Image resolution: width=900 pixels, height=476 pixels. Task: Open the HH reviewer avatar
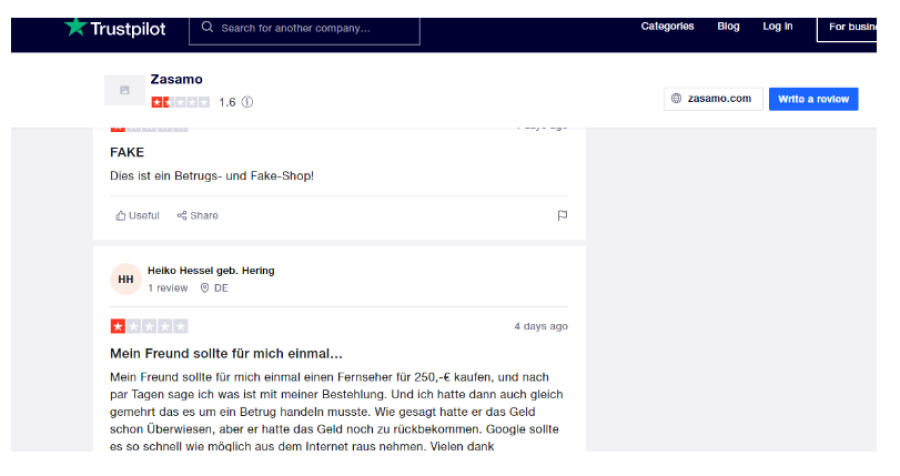126,280
